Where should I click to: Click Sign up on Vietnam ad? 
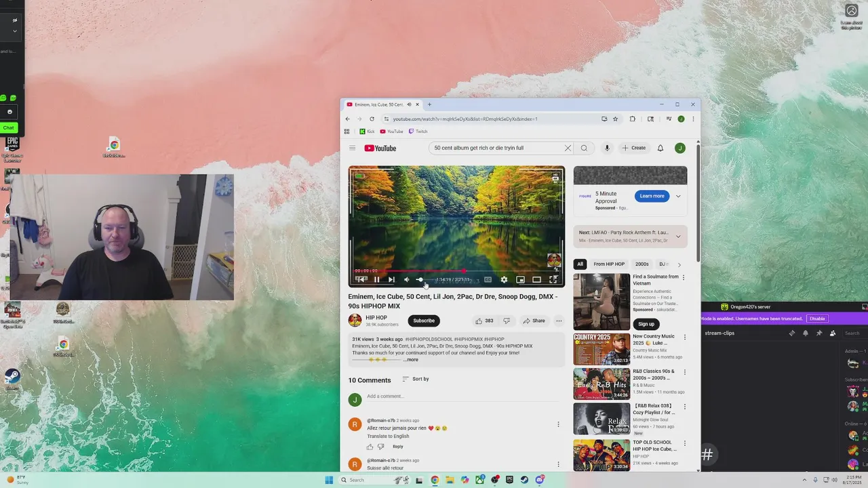tap(646, 324)
